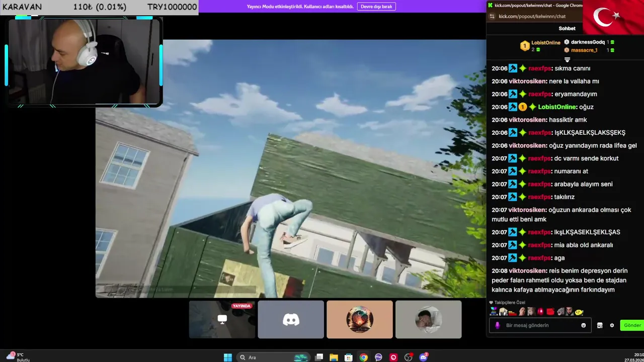Click the Sohbet chat header
Image resolution: width=644 pixels, height=362 pixels.
coord(567,29)
